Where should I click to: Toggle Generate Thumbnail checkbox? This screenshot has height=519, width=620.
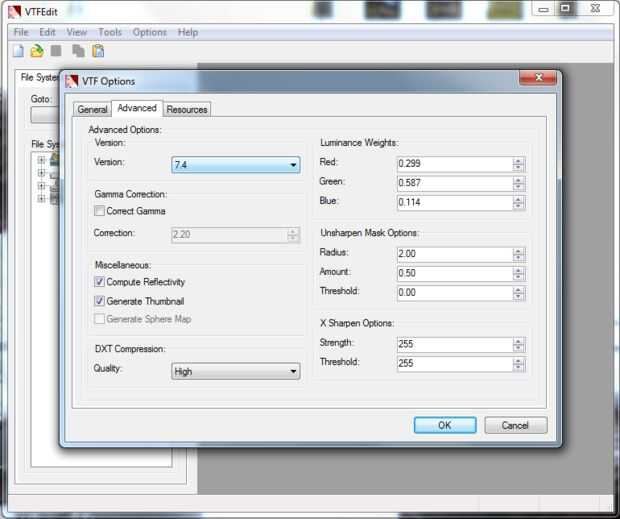[99, 301]
